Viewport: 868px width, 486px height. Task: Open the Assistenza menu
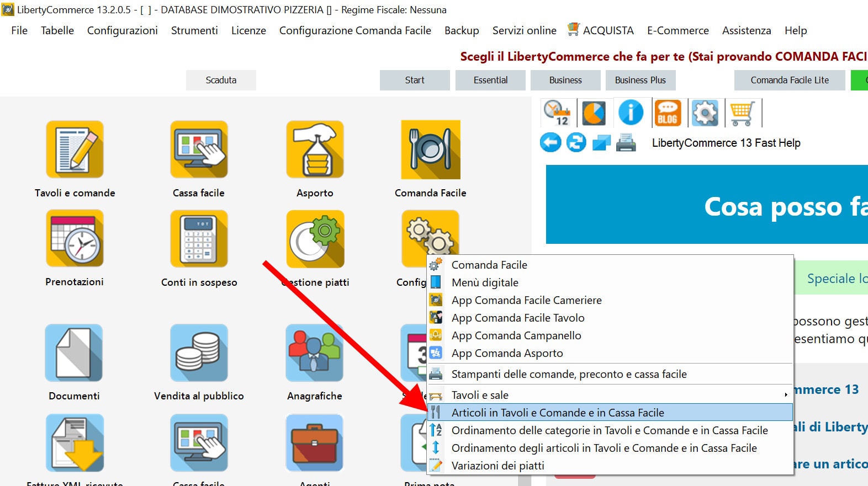(x=747, y=30)
